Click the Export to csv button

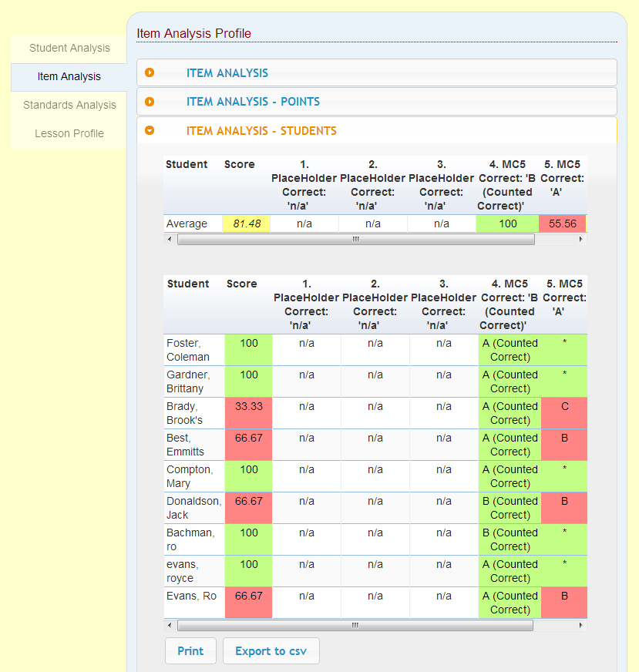click(271, 651)
